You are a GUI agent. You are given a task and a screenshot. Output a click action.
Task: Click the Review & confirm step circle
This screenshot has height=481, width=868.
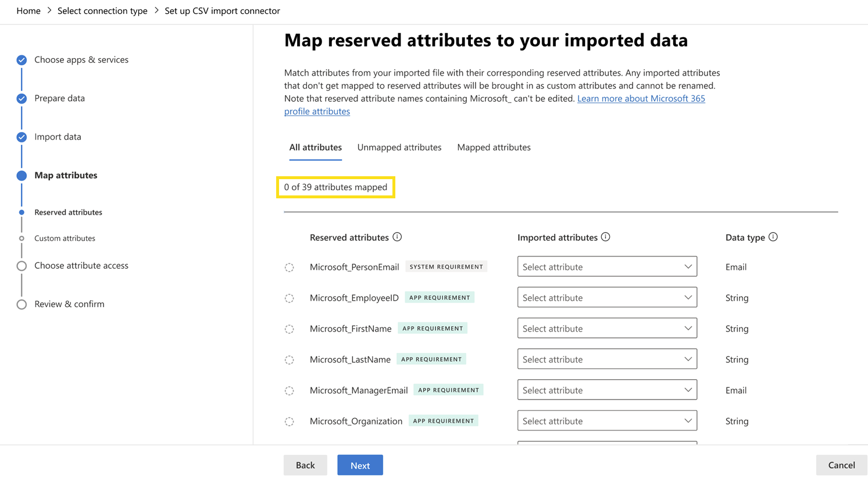click(x=22, y=304)
